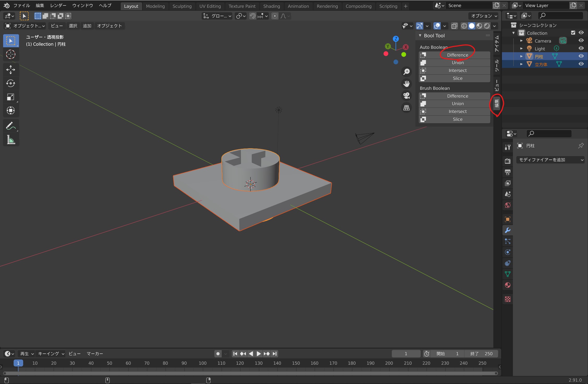Open the レンダー menu

pos(58,5)
